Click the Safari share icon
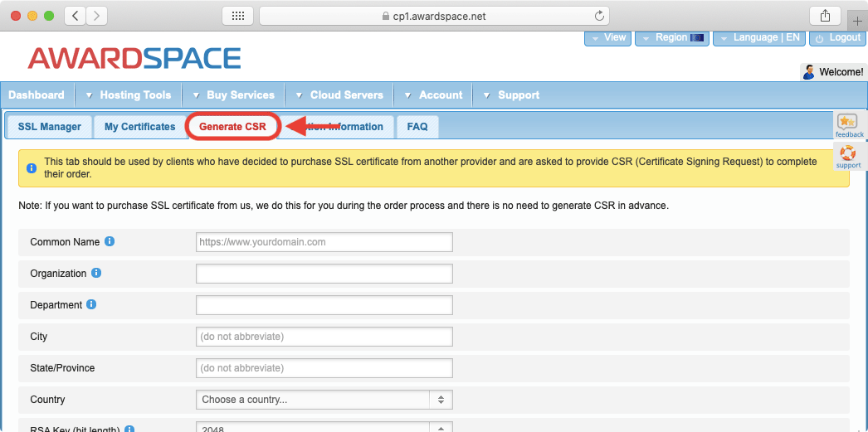868x432 pixels. (x=825, y=16)
